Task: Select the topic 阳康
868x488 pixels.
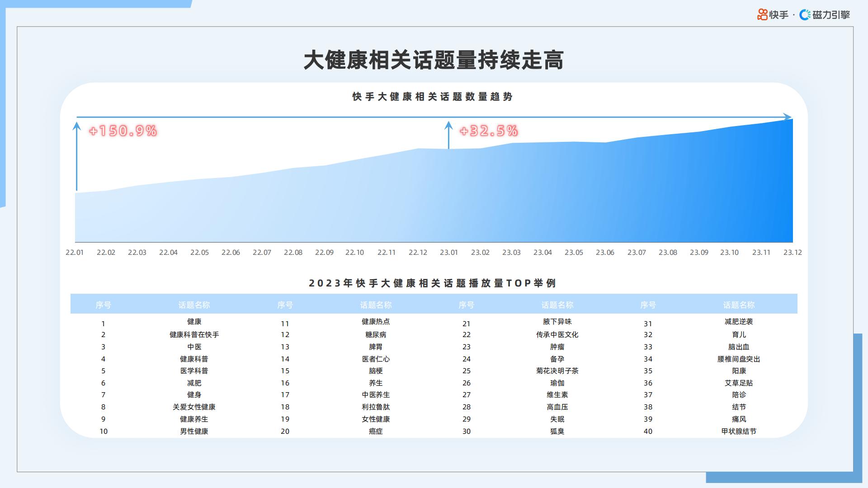Action: [x=739, y=371]
